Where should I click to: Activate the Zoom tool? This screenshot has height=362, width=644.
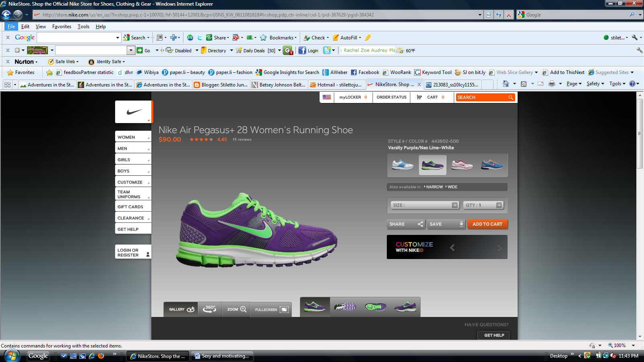(x=236, y=309)
